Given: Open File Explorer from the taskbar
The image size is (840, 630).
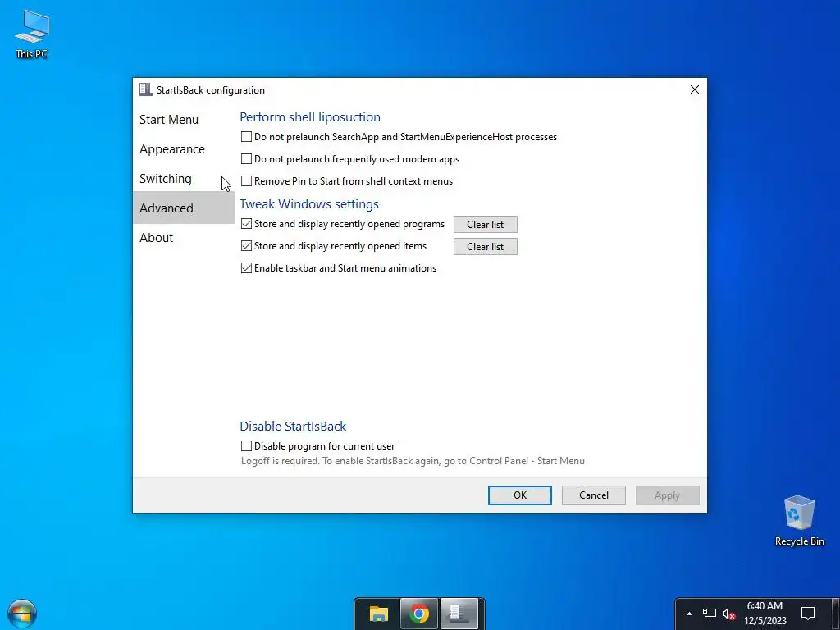Looking at the screenshot, I should (x=379, y=614).
